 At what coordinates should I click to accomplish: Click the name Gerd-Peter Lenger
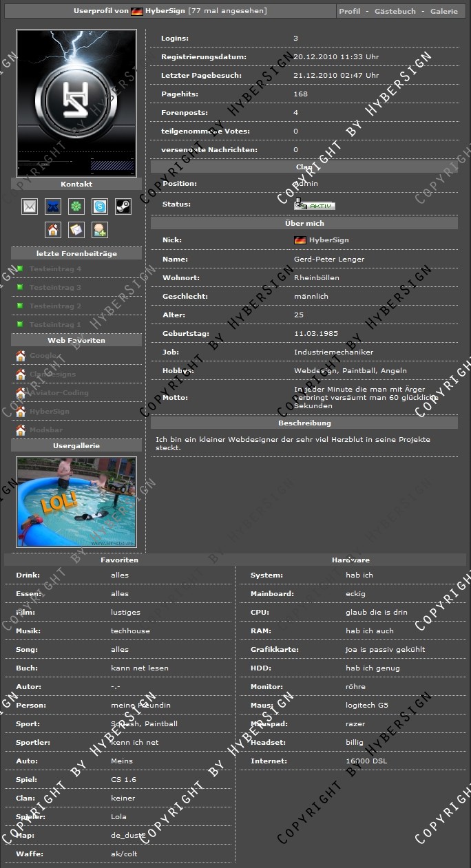(329, 259)
